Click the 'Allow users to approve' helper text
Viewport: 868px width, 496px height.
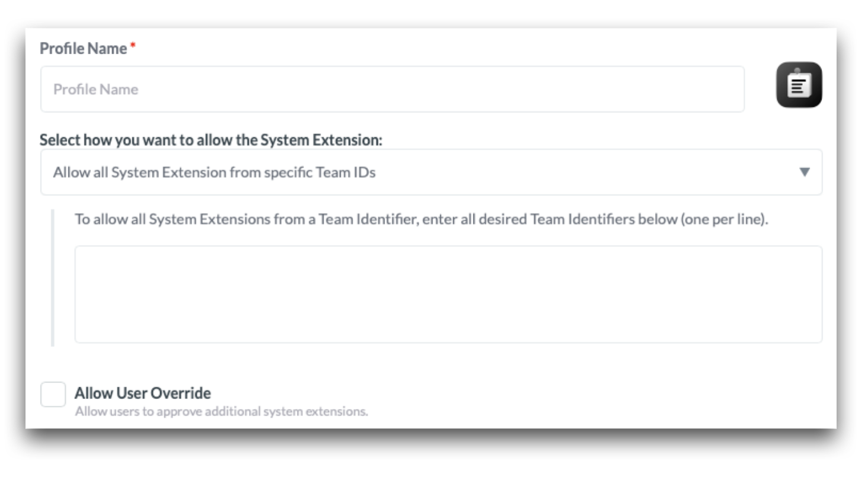coord(221,411)
